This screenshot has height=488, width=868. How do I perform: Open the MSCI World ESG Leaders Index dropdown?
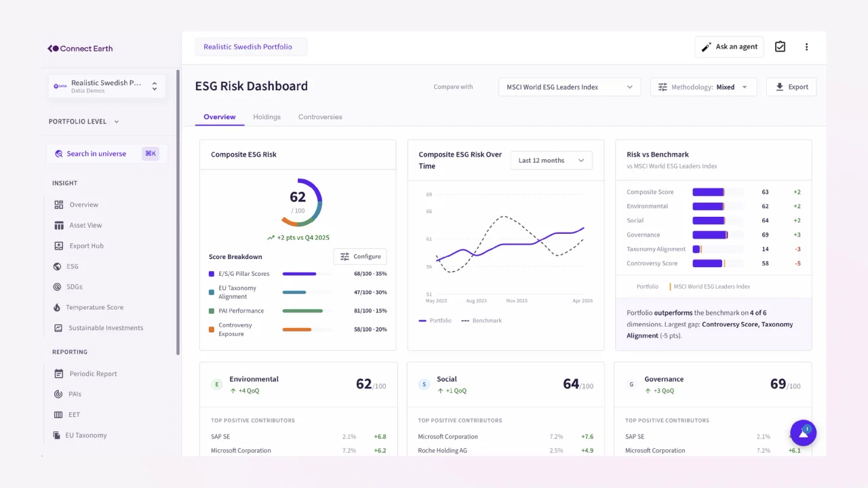pos(570,87)
